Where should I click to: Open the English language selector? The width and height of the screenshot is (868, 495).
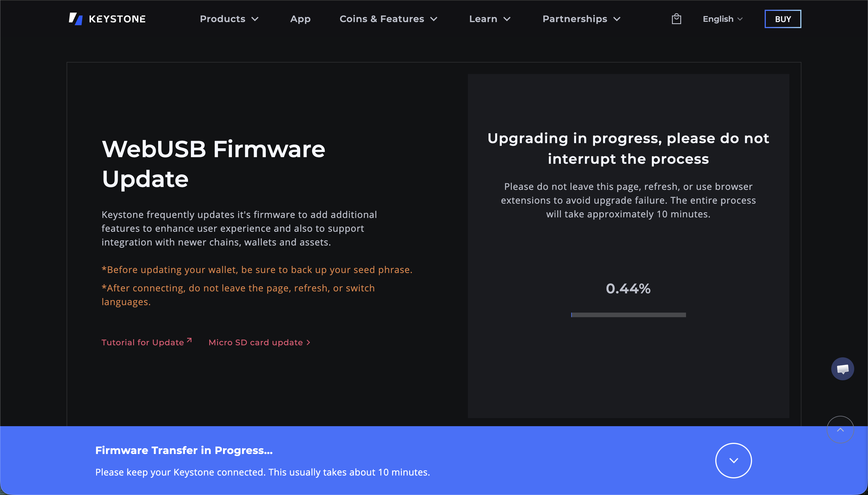tap(722, 19)
